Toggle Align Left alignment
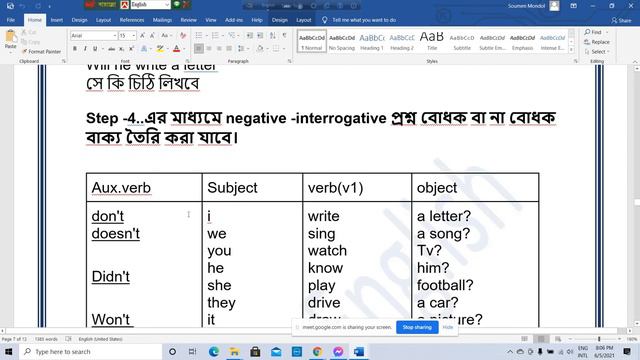 199,49
